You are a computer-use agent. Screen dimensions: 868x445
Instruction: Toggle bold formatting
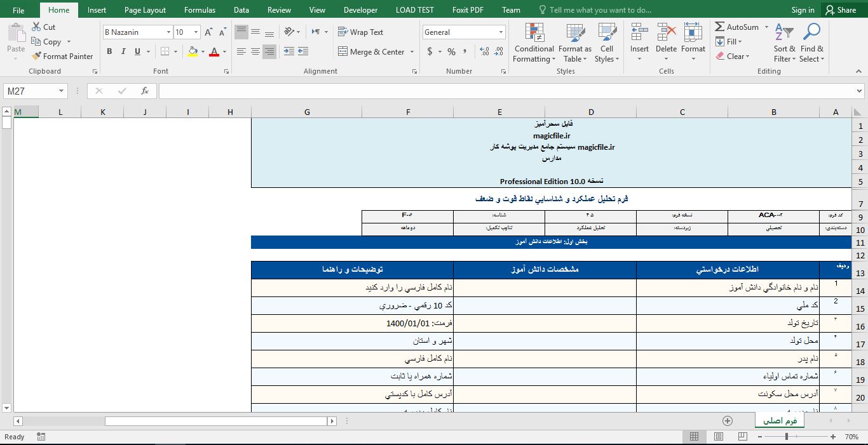109,51
